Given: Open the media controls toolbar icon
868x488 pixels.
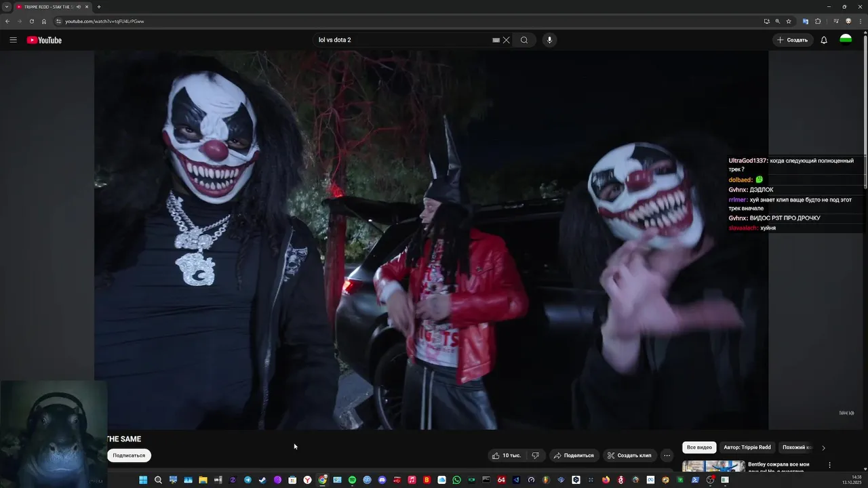Looking at the screenshot, I should coord(835,21).
